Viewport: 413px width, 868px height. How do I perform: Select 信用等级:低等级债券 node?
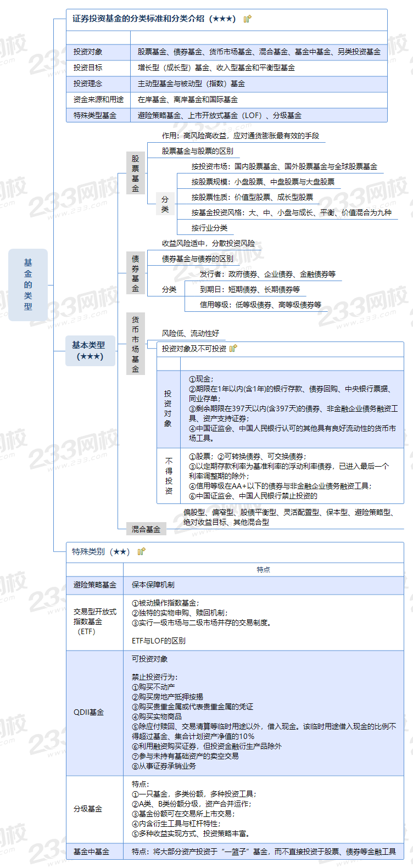(260, 305)
